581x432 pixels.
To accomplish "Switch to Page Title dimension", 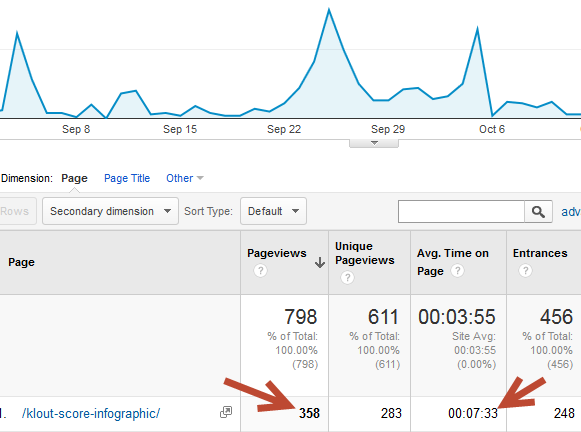I will [127, 178].
